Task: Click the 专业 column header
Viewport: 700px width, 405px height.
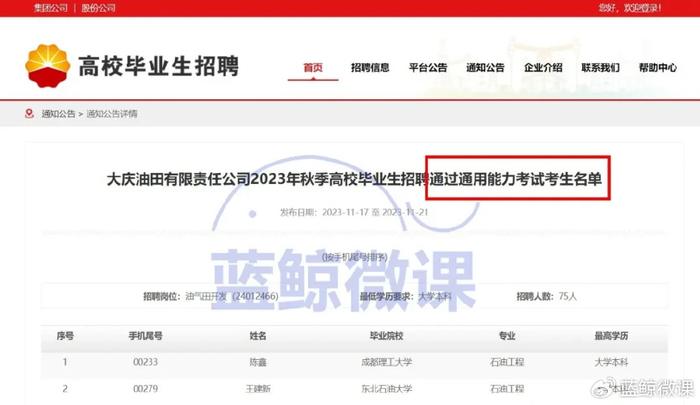Action: click(507, 336)
